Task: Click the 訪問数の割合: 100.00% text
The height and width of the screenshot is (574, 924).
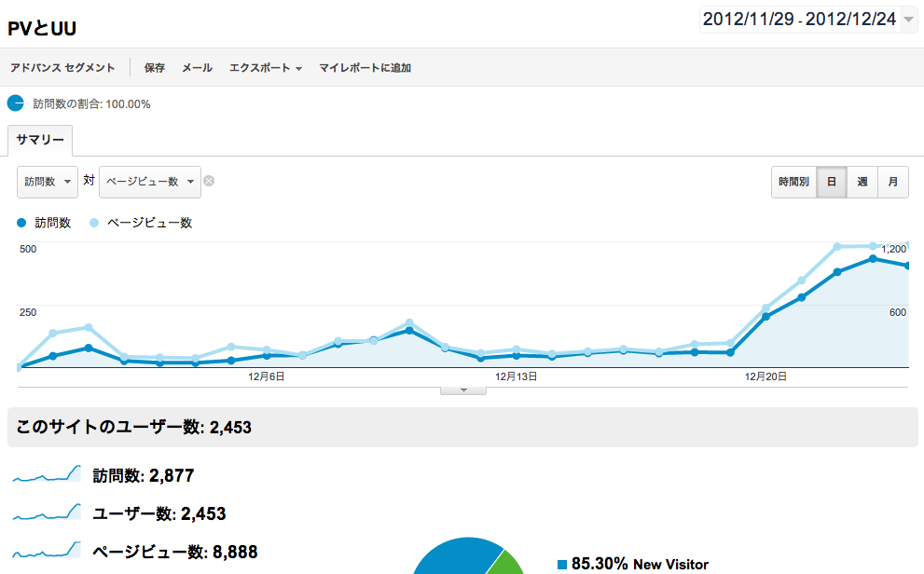Action: click(92, 104)
